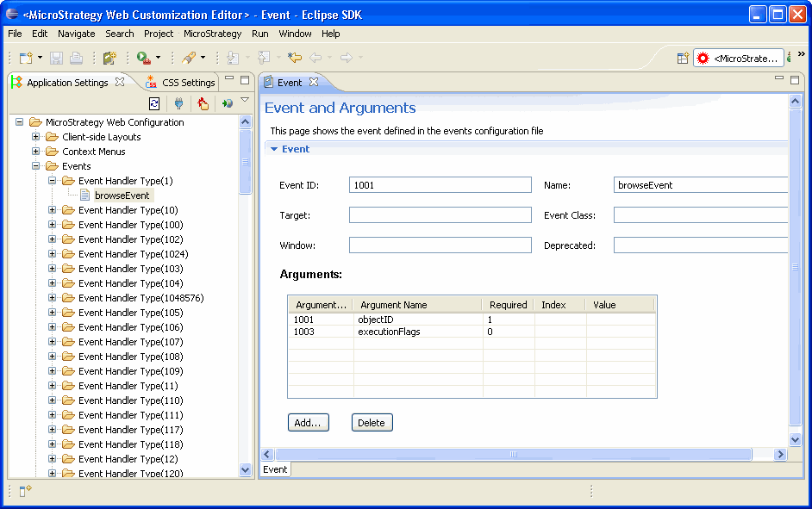Viewport: 812px width, 509px height.
Task: Minimize the Application Settings view panel
Action: tap(229, 78)
